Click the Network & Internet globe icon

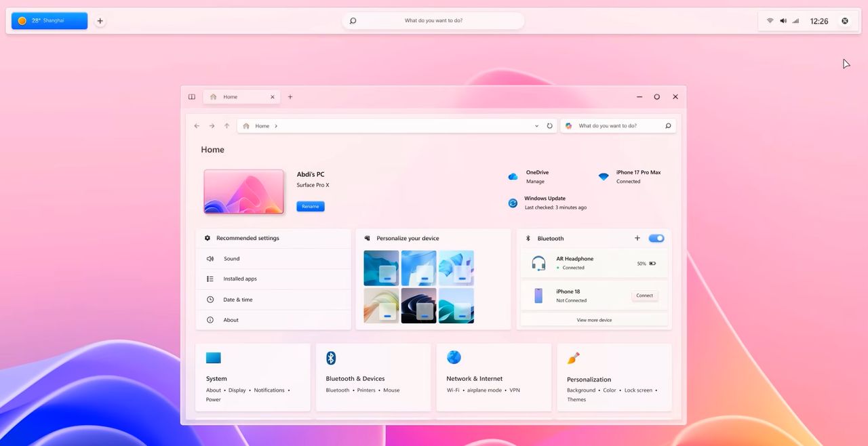pos(454,357)
